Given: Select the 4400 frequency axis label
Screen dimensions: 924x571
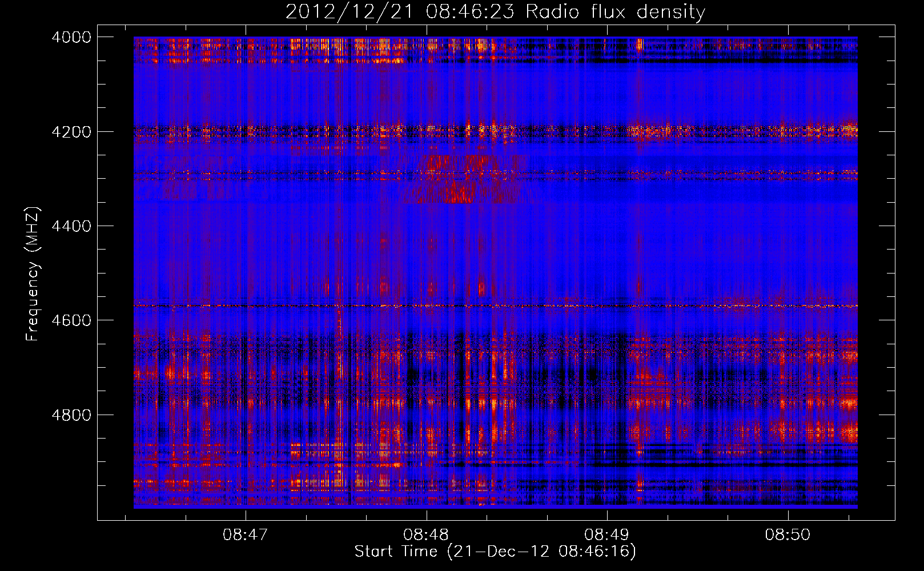Looking at the screenshot, I should pyautogui.click(x=71, y=226).
